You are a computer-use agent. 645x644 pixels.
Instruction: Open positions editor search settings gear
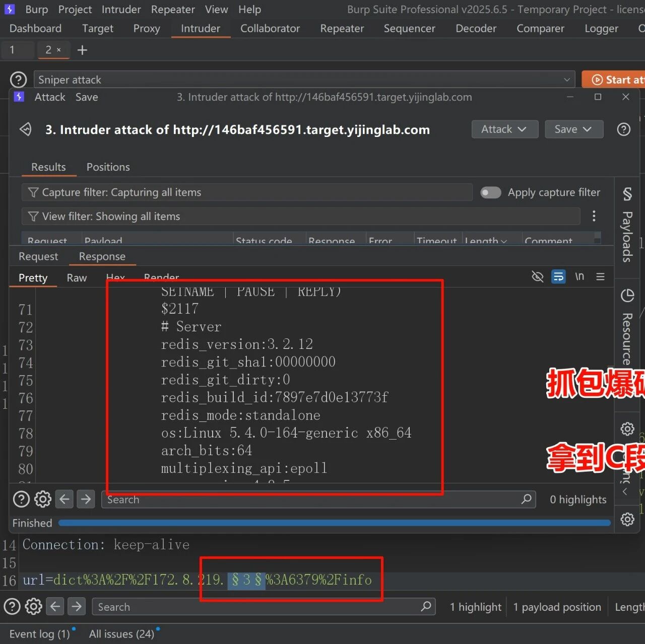34,607
